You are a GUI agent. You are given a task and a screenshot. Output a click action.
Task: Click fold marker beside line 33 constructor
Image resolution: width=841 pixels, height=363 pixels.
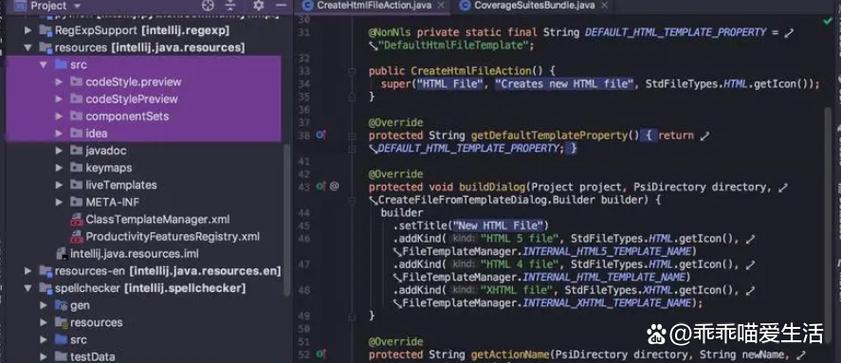(x=352, y=71)
